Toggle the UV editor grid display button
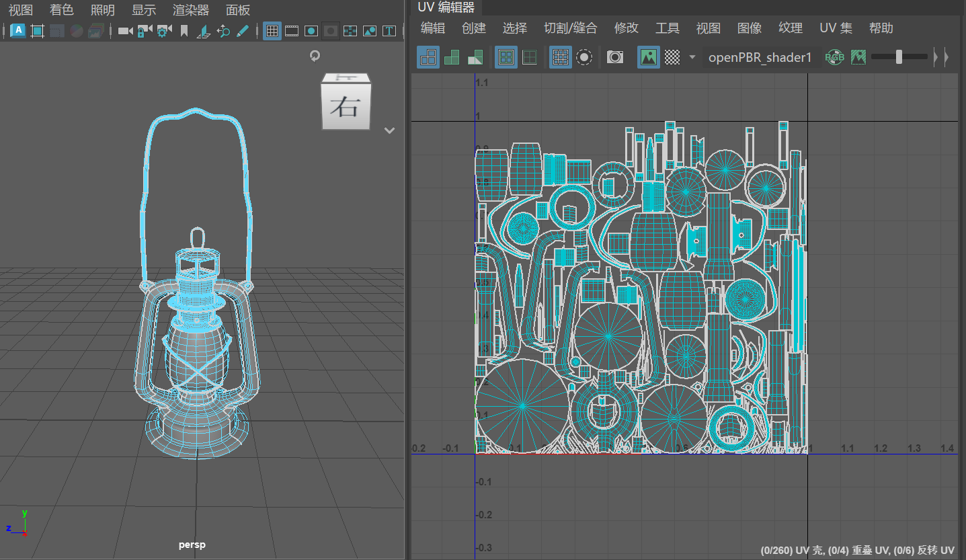 click(x=561, y=57)
